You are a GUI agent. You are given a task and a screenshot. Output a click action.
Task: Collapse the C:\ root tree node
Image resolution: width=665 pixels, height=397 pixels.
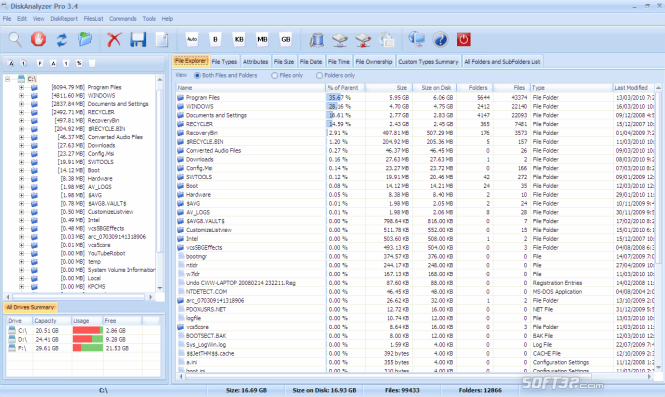tap(8, 79)
